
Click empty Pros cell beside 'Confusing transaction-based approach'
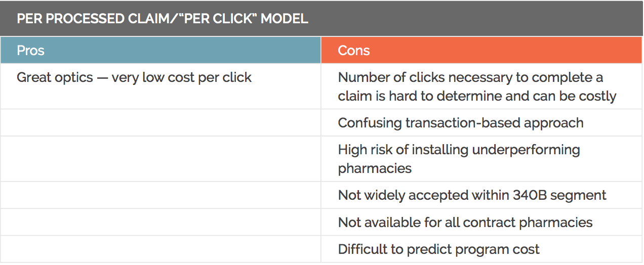click(x=160, y=123)
